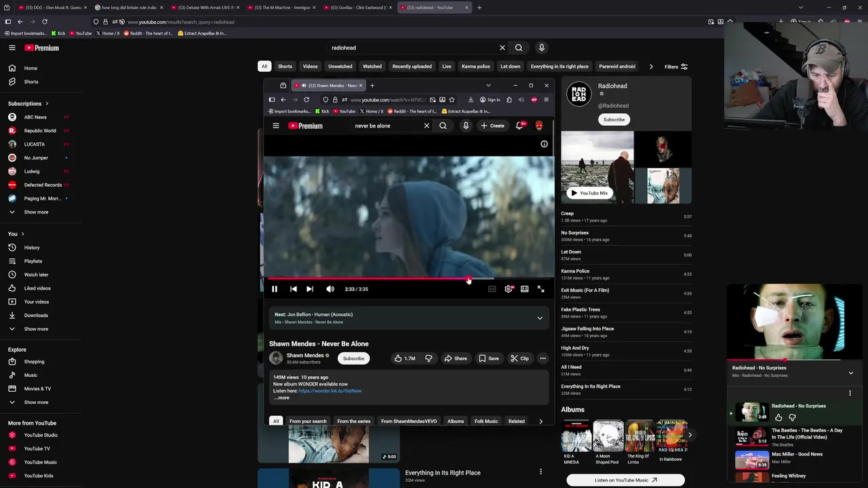868x488 pixels.
Task: Open search Filters
Action: click(x=676, y=66)
